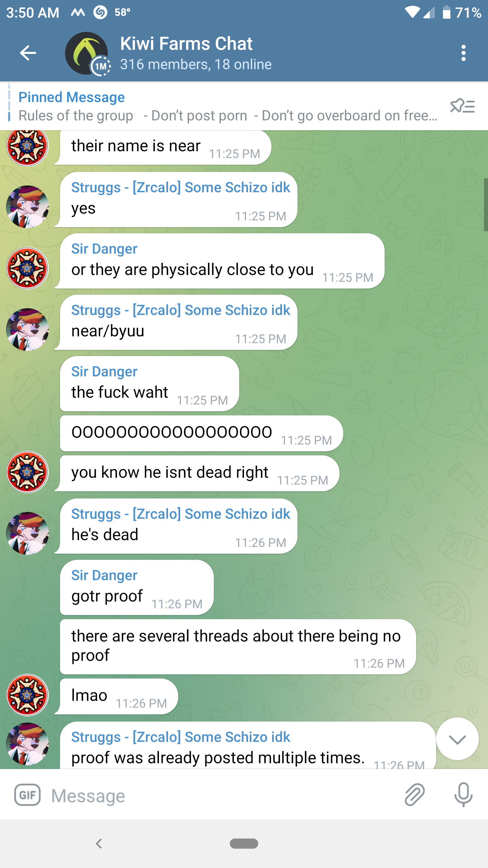Open Kiwi Farms Chat group avatar
Image resolution: width=488 pixels, height=868 pixels.
click(x=87, y=53)
